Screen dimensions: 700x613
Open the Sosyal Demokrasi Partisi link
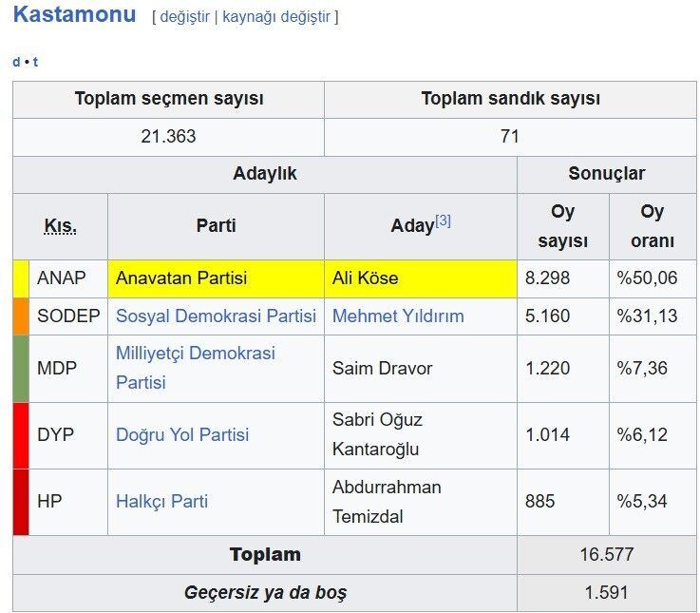pos(216,316)
